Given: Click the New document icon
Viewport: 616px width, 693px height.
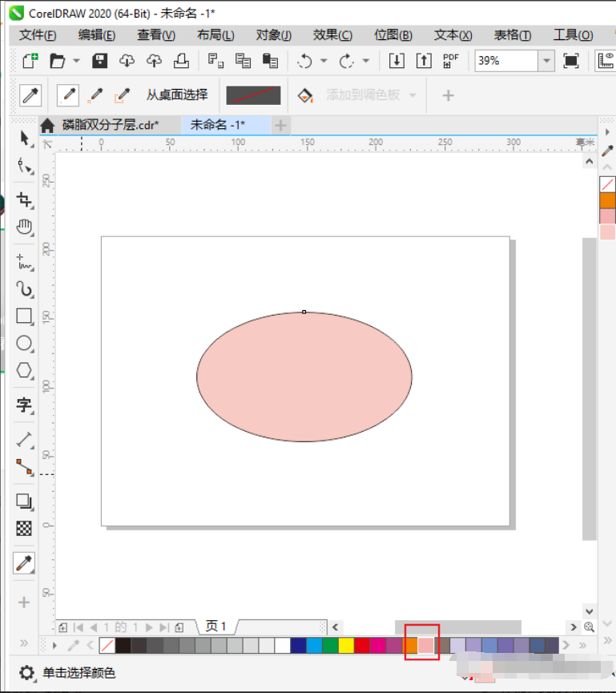Looking at the screenshot, I should [30, 61].
